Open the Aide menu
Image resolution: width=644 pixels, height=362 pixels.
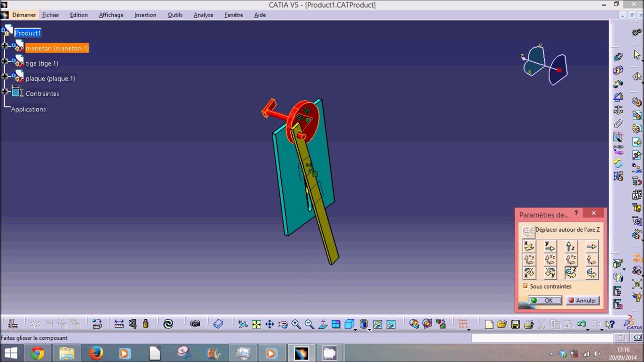260,15
